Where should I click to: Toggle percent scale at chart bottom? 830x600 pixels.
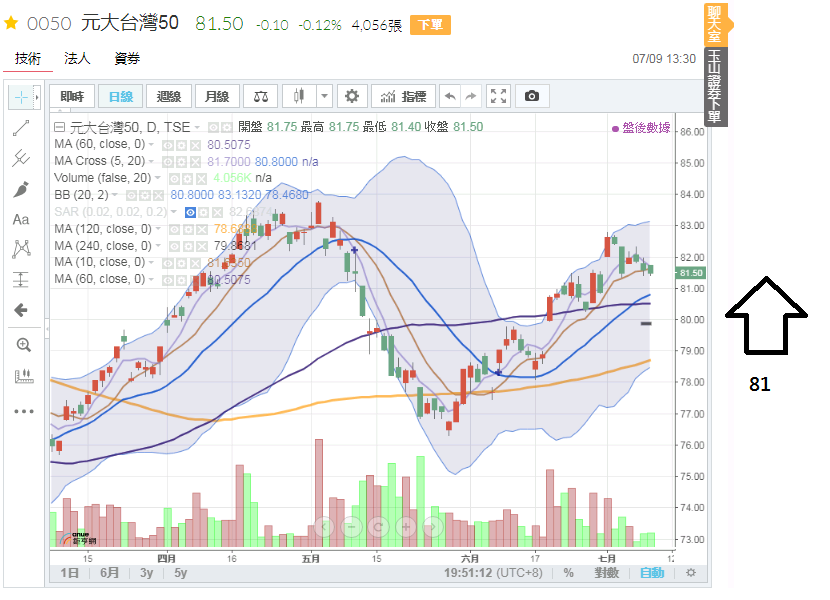(x=568, y=573)
